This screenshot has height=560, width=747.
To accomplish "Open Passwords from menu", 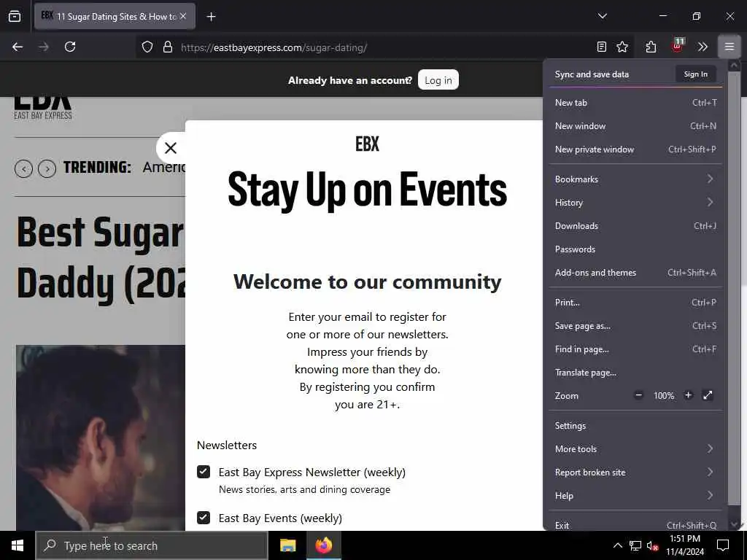I will pyautogui.click(x=635, y=249).
